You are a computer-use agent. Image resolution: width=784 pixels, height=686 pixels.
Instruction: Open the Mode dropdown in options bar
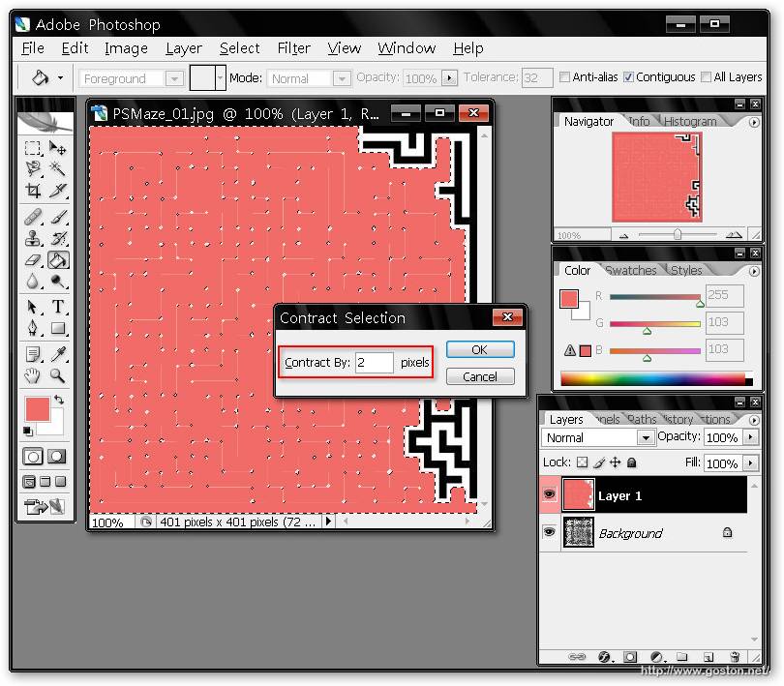tap(342, 78)
